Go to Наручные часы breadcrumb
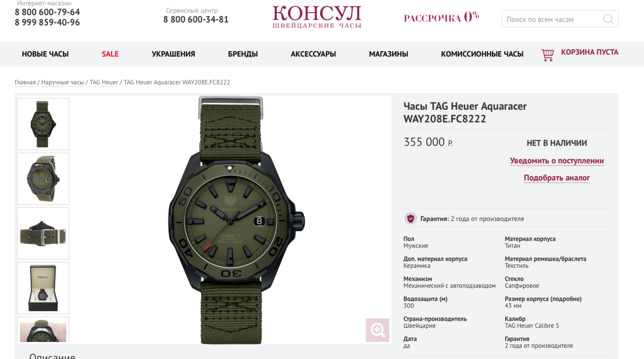The height and width of the screenshot is (359, 644). [x=62, y=82]
